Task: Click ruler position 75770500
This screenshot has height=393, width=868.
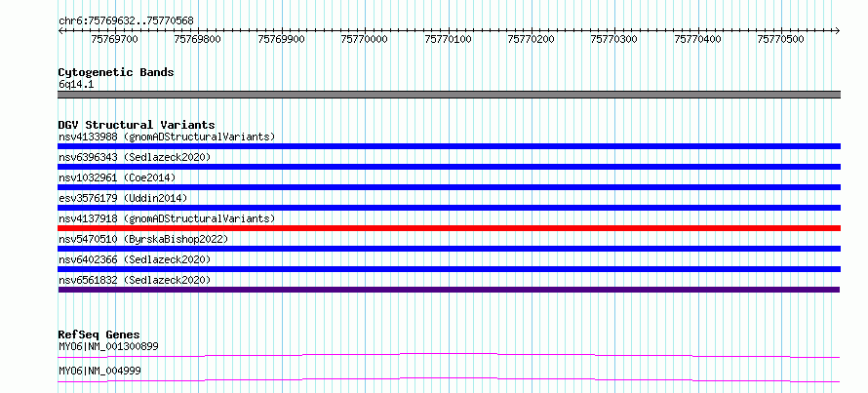Action: pyautogui.click(x=781, y=39)
